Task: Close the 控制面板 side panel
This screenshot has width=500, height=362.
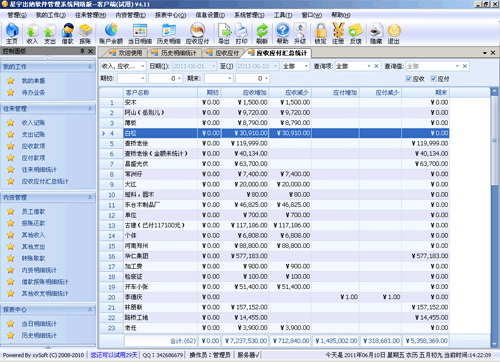Action: click(x=90, y=51)
